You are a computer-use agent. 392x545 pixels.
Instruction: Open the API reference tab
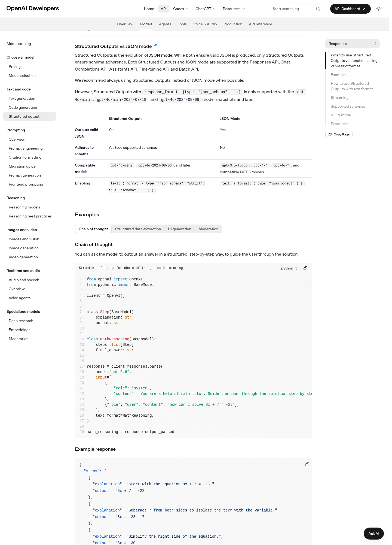pos(260,24)
